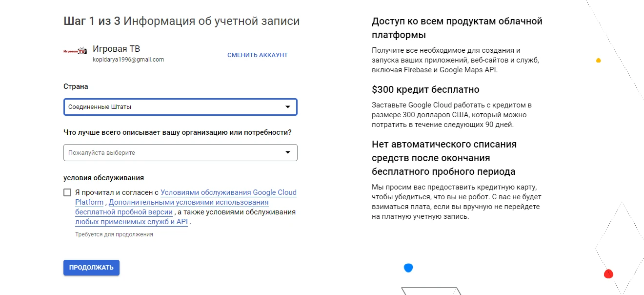Viewport: 644px width, 295px height.
Task: Click the Шаг 1 из 3 heading
Action: 181,21
